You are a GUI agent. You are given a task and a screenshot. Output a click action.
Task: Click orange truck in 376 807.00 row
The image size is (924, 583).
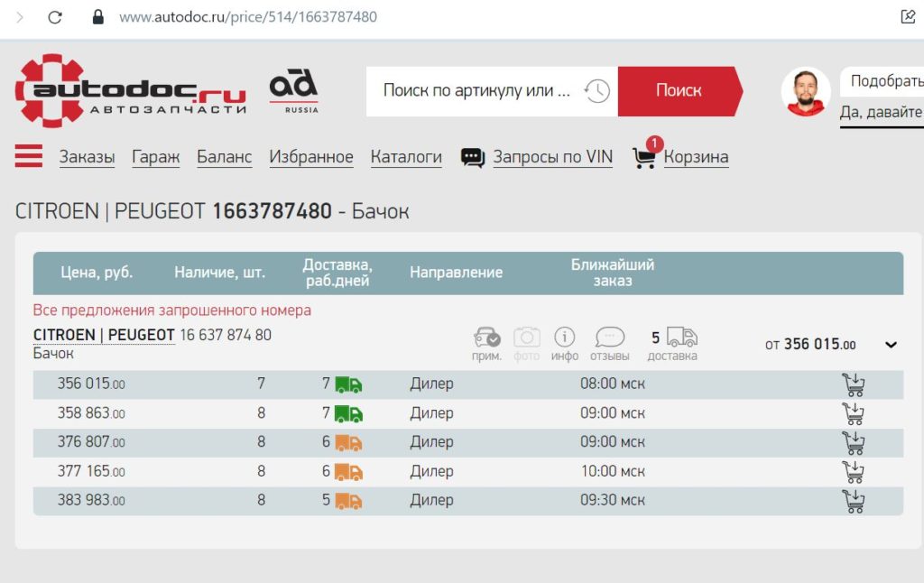tap(349, 443)
